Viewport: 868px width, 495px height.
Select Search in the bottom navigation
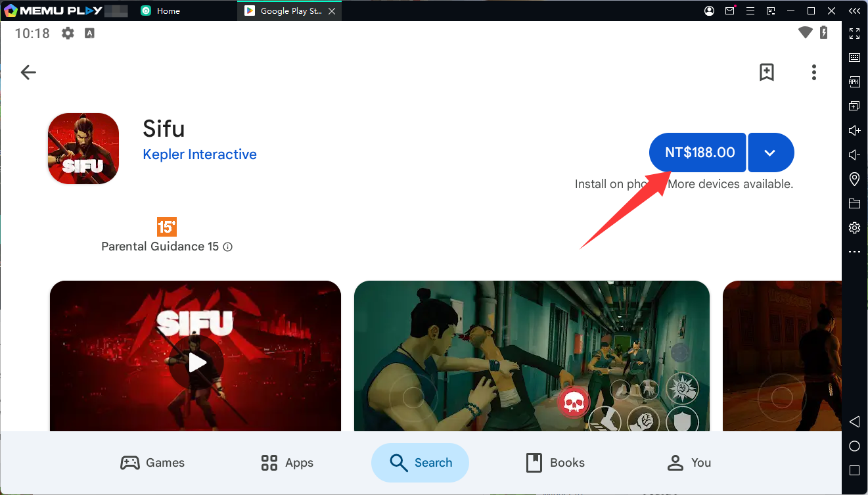[421, 463]
